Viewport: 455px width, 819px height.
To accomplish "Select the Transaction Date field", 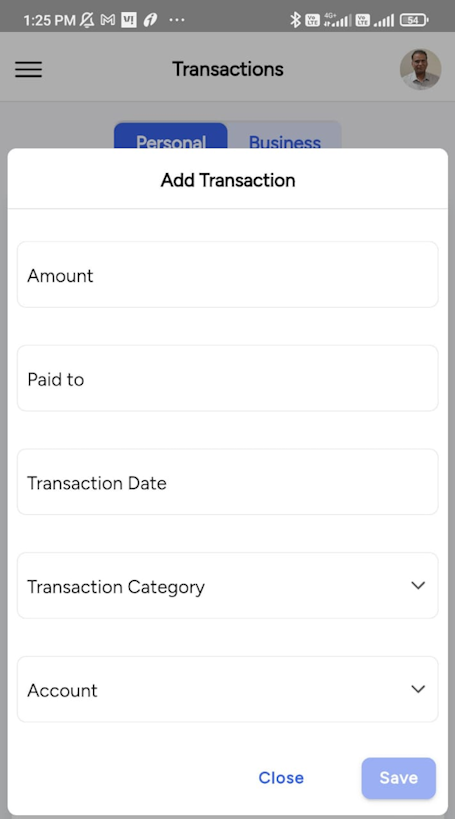I will point(228,482).
